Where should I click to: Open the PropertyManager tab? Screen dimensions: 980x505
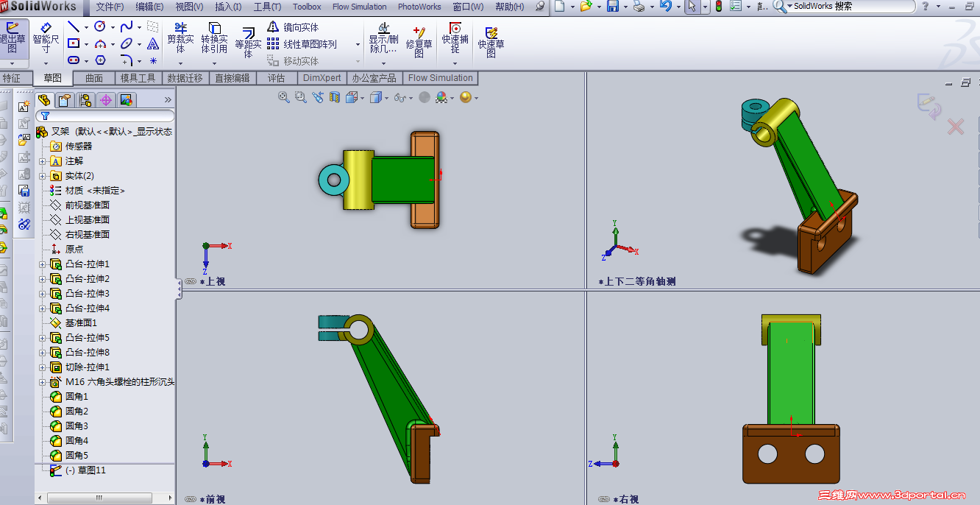pyautogui.click(x=65, y=100)
